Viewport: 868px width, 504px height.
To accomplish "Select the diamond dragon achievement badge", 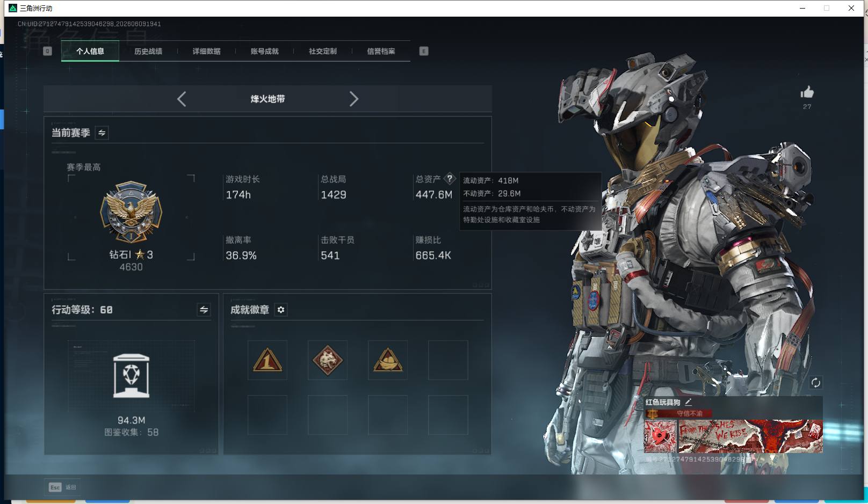I will [x=328, y=360].
